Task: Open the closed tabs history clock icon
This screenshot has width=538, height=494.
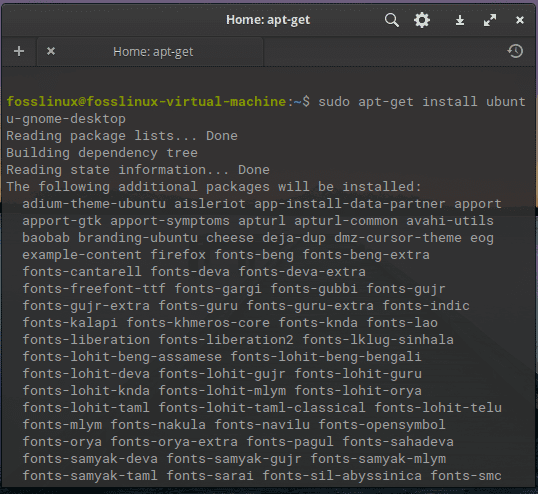Action: [x=515, y=51]
